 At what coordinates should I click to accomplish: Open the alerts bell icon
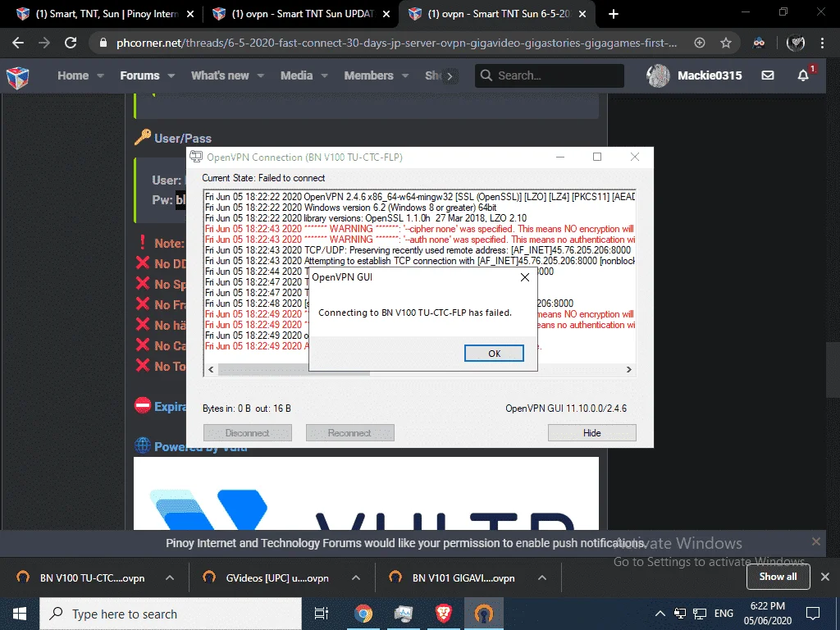tap(803, 75)
